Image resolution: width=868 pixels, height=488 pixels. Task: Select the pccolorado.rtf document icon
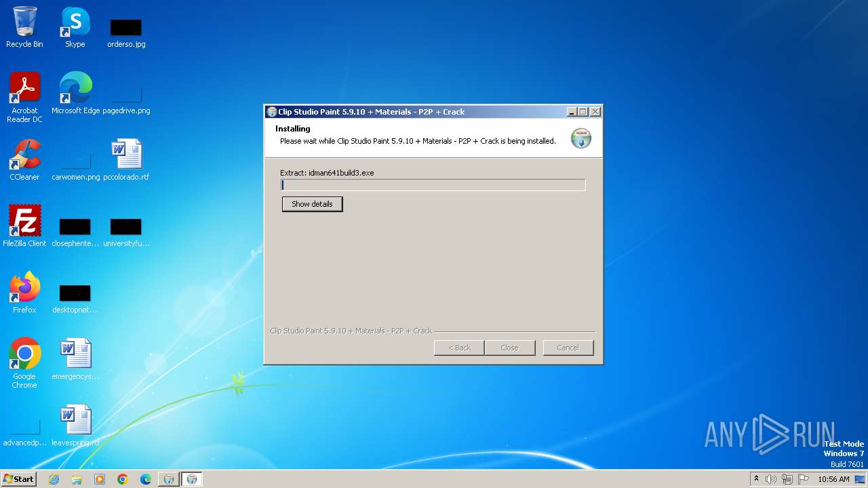click(126, 160)
